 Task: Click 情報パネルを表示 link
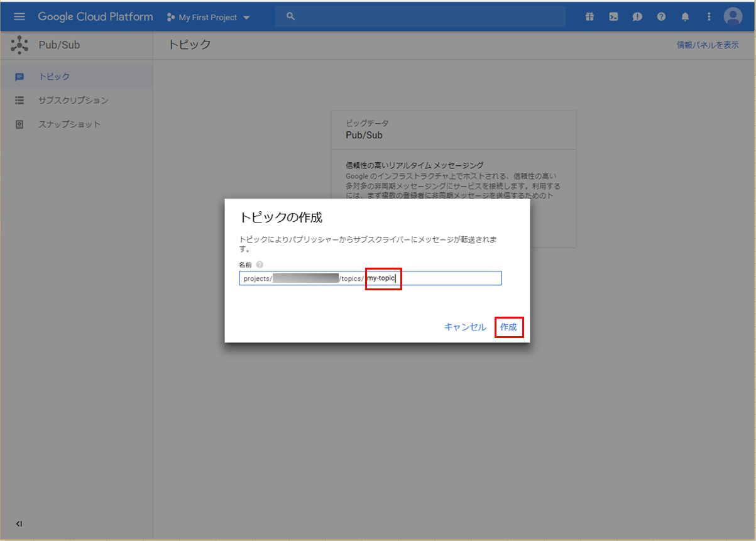tap(708, 45)
